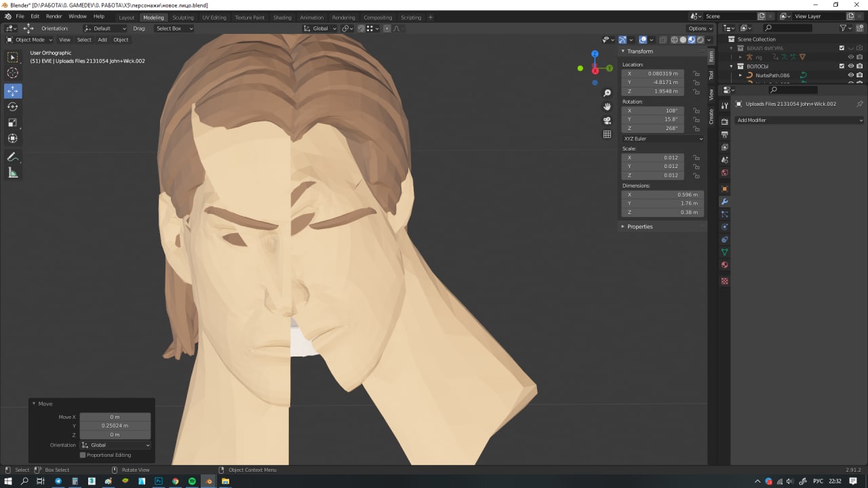Image resolution: width=868 pixels, height=488 pixels.
Task: Open the Modifier properties wrench tab
Action: (x=724, y=201)
